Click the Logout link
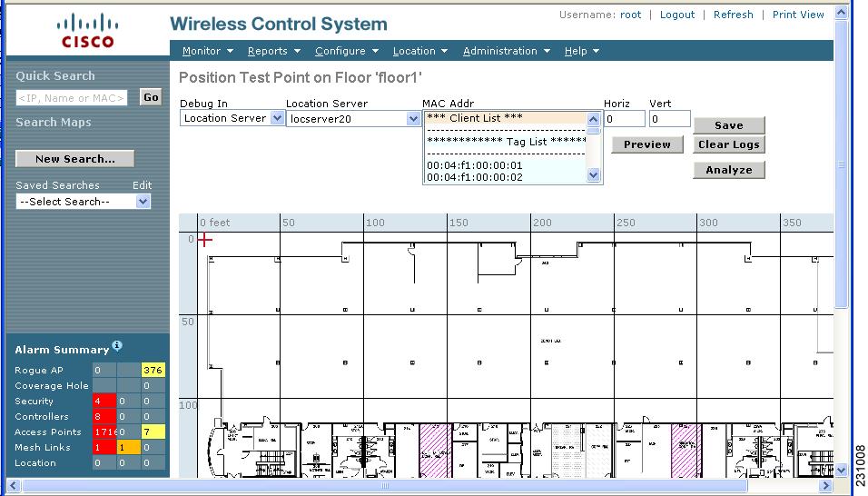 point(676,15)
